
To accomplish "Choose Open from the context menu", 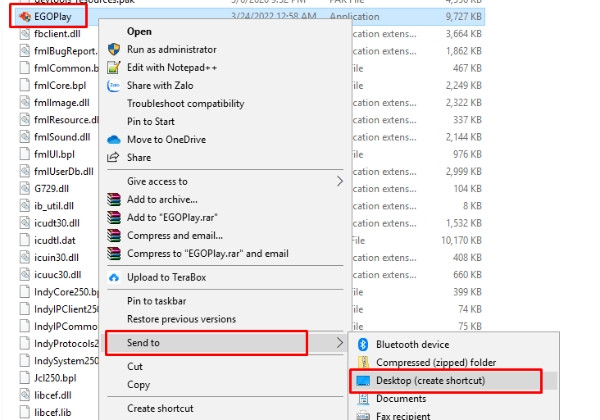I will [139, 31].
